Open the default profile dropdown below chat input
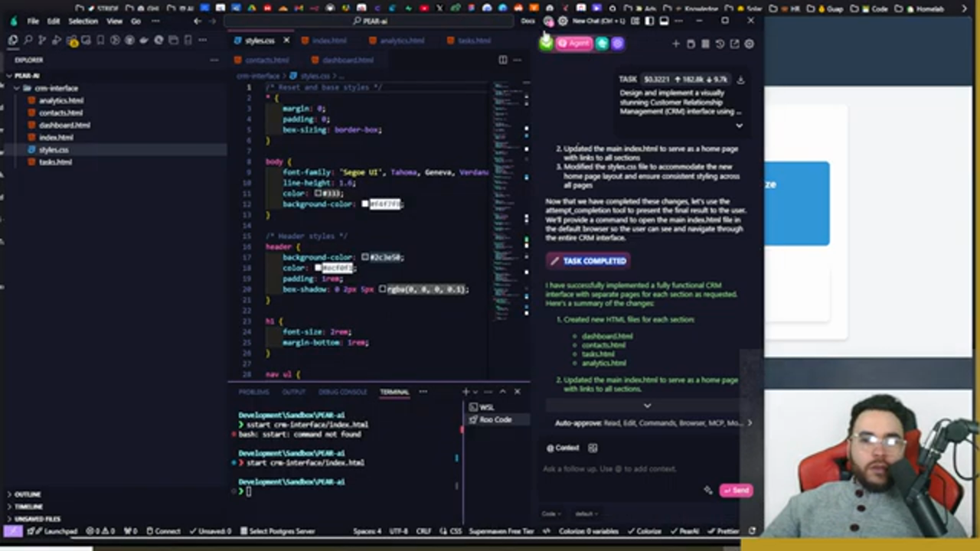The width and height of the screenshot is (980, 551). [586, 514]
